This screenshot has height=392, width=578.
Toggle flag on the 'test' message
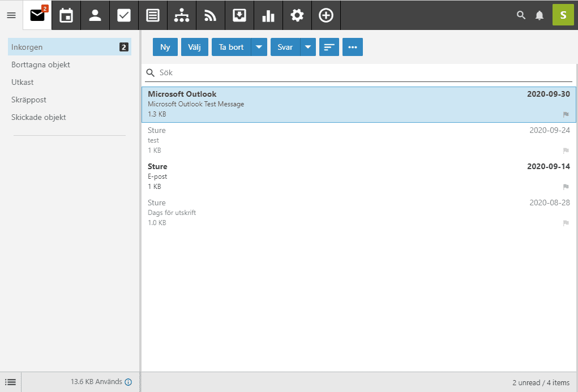(x=566, y=150)
